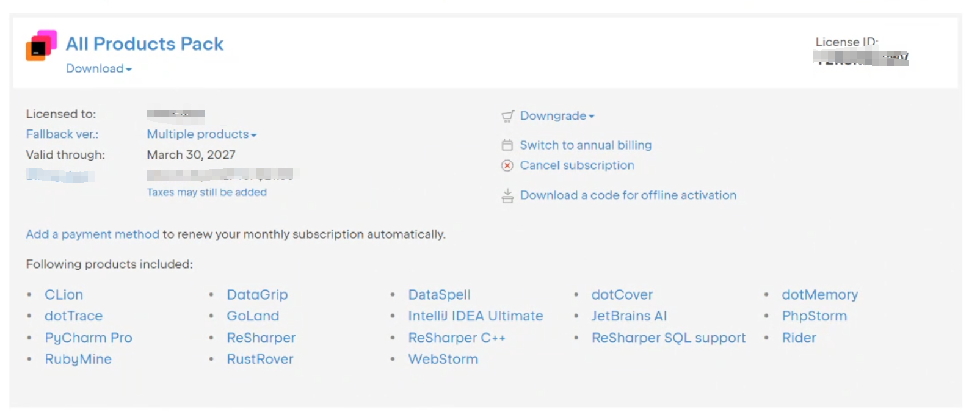The image size is (980, 420).
Task: Open the Rider product link
Action: 799,338
